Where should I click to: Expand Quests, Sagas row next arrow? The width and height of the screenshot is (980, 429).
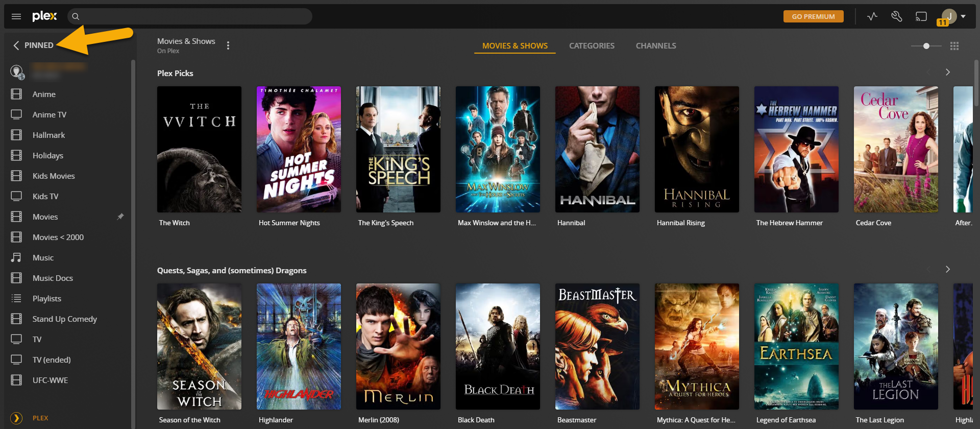(947, 269)
